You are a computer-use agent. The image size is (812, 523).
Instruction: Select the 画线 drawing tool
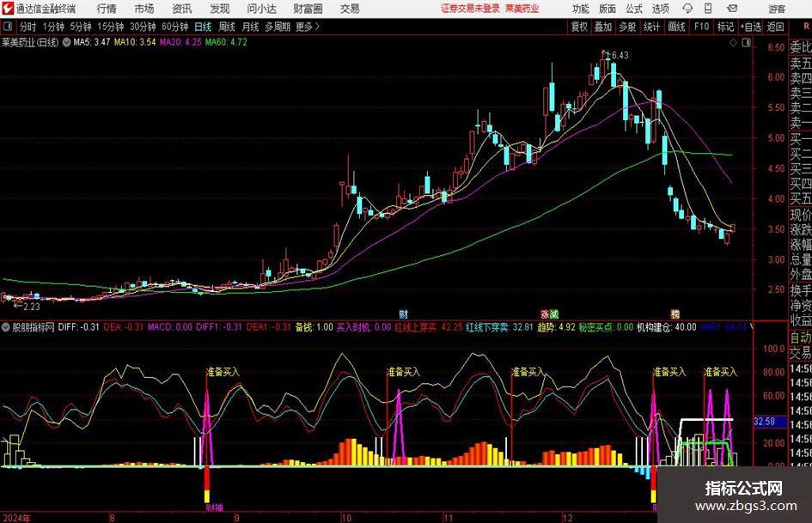click(x=676, y=27)
